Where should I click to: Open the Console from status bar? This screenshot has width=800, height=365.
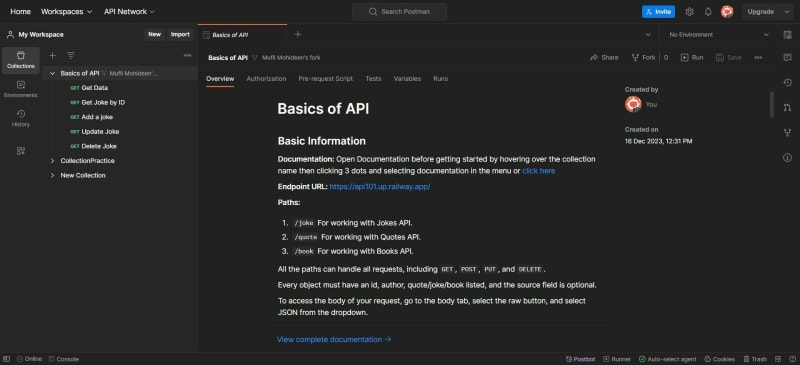(64, 359)
